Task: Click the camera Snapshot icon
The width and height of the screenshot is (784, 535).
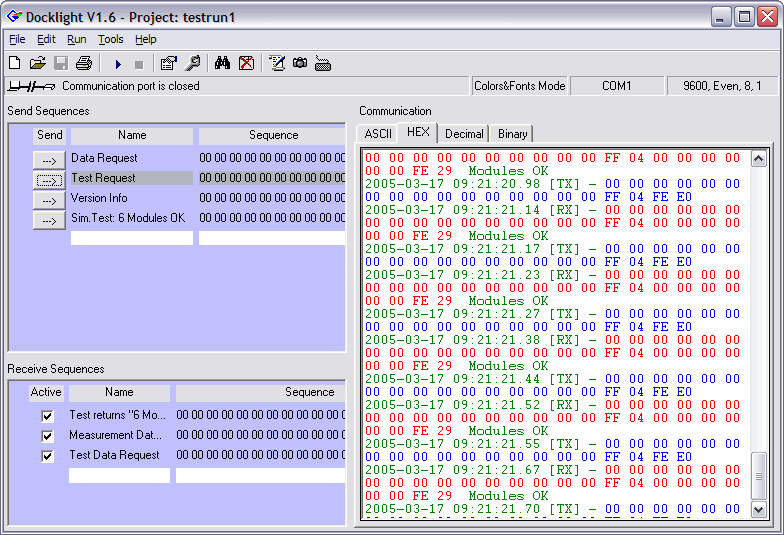Action: pos(300,63)
